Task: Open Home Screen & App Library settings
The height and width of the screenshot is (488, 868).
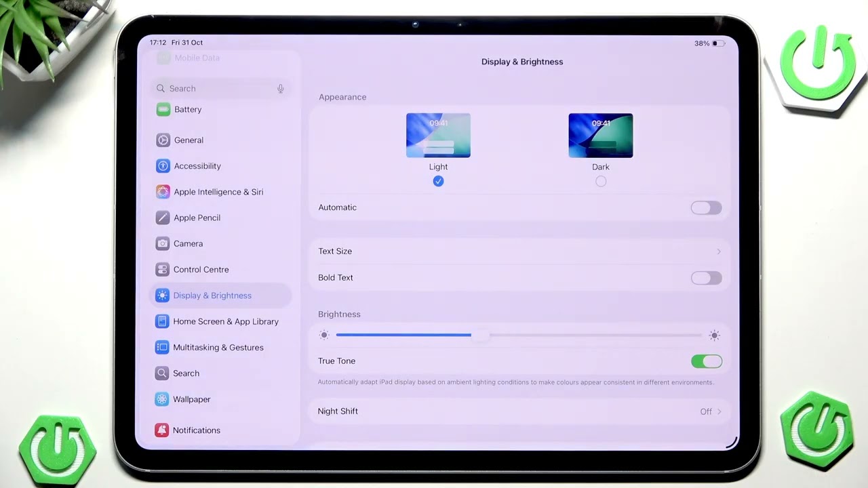Action: point(221,321)
